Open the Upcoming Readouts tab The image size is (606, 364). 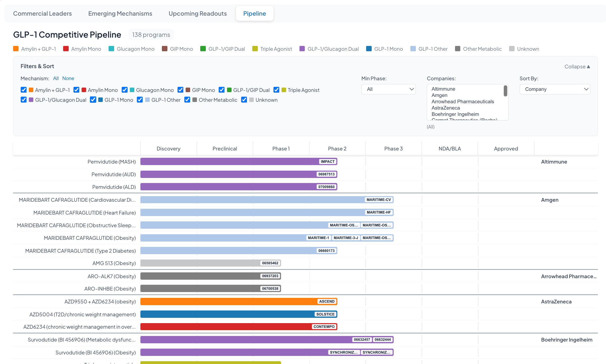tap(197, 13)
